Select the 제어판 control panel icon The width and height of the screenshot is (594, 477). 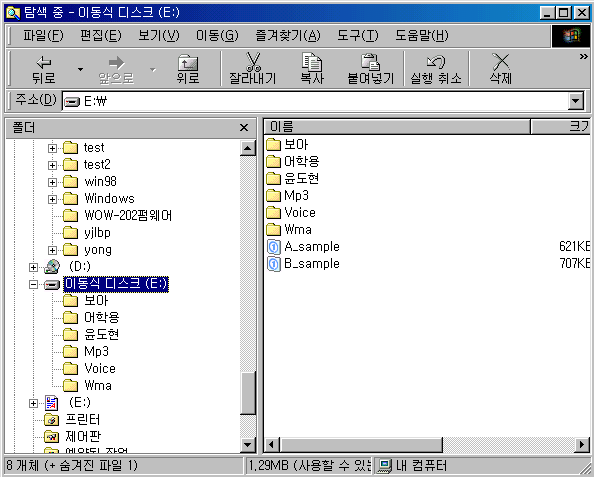[x=52, y=437]
